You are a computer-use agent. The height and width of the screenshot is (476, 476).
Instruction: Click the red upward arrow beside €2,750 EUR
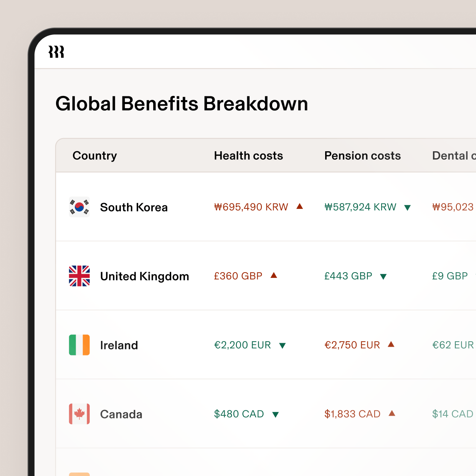pyautogui.click(x=392, y=345)
